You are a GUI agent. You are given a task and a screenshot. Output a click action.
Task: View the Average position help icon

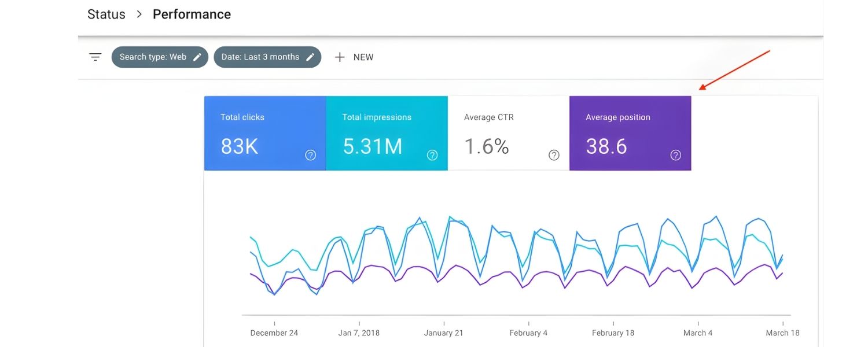675,155
